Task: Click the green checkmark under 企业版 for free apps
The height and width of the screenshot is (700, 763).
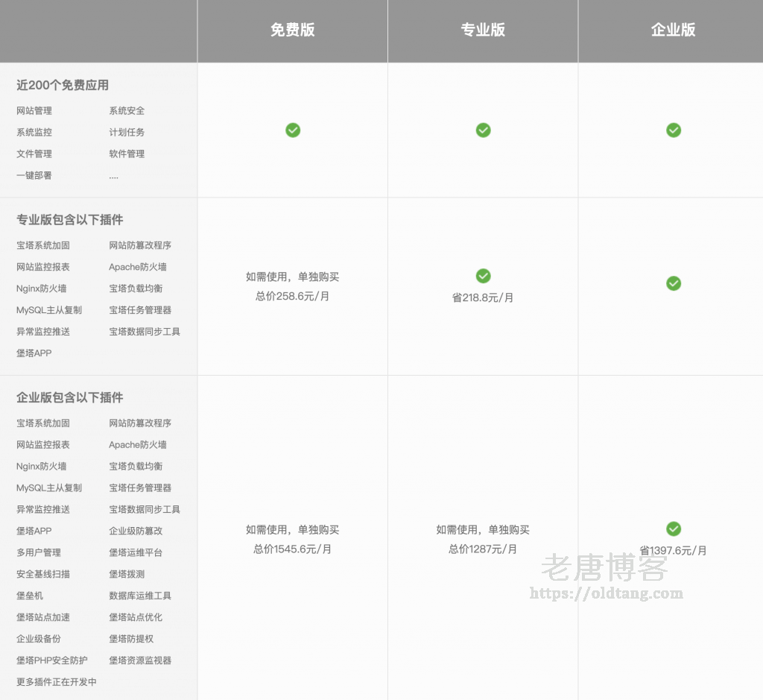Action: point(674,130)
